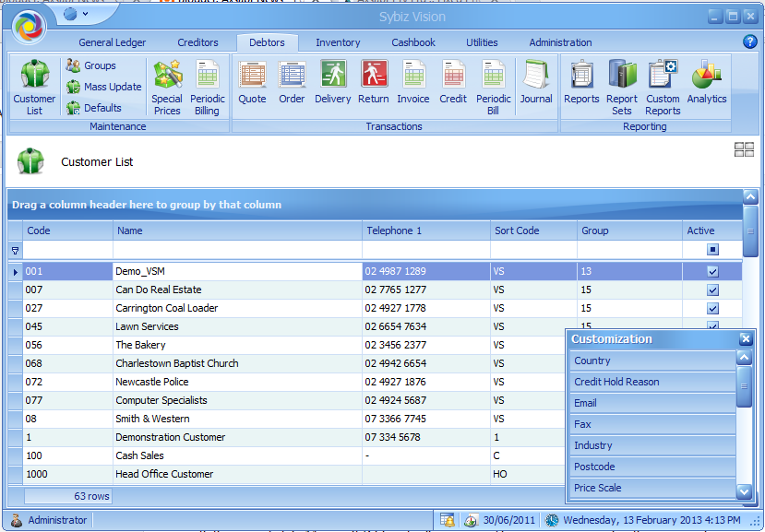This screenshot has width=765, height=532.
Task: Open the Return transaction
Action: (x=374, y=82)
